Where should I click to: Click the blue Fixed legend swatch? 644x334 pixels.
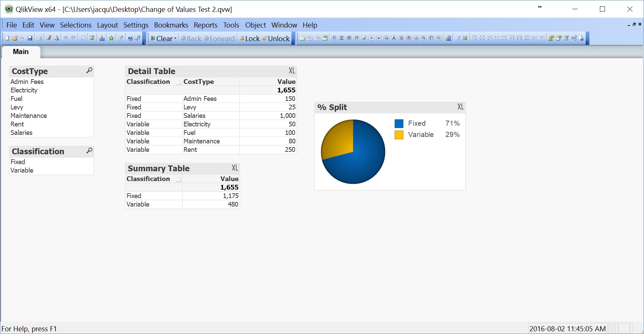pyautogui.click(x=399, y=123)
